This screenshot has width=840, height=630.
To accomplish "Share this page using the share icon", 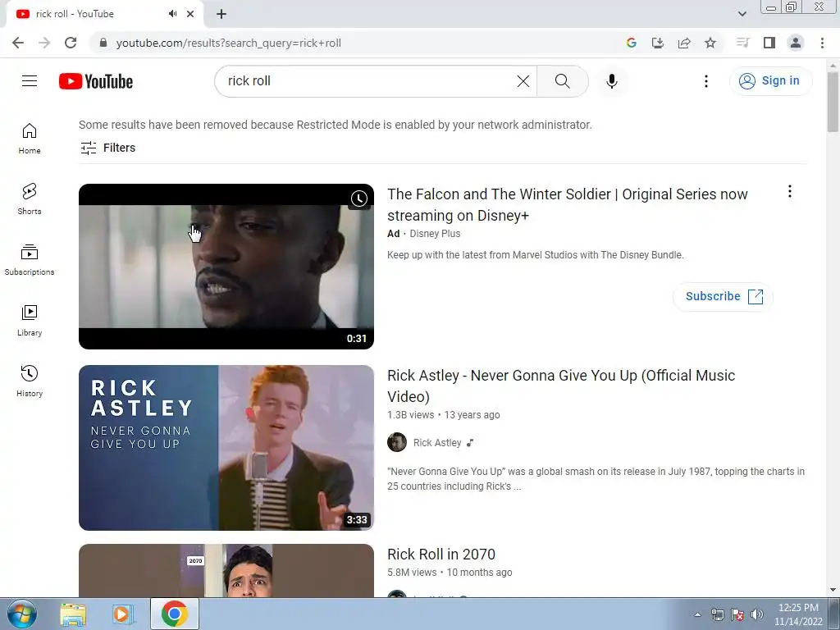I will (x=684, y=43).
